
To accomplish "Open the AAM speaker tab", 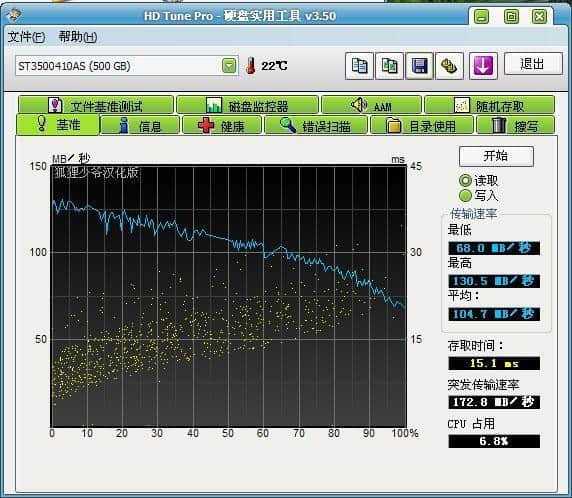I will pyautogui.click(x=371, y=105).
